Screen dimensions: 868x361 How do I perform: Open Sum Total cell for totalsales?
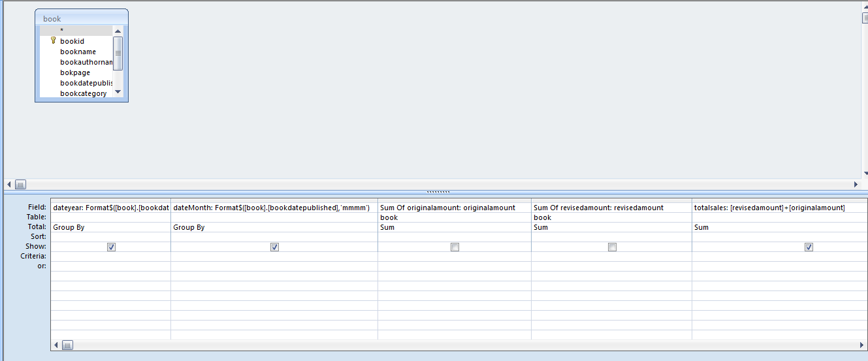point(780,227)
